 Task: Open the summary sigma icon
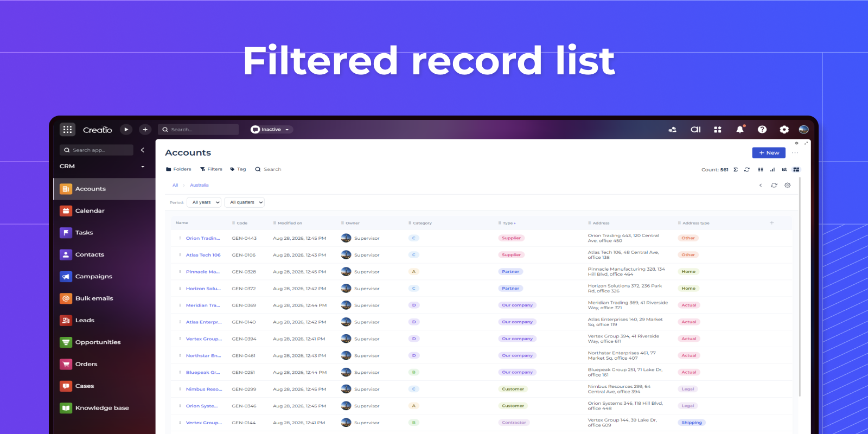[736, 169]
